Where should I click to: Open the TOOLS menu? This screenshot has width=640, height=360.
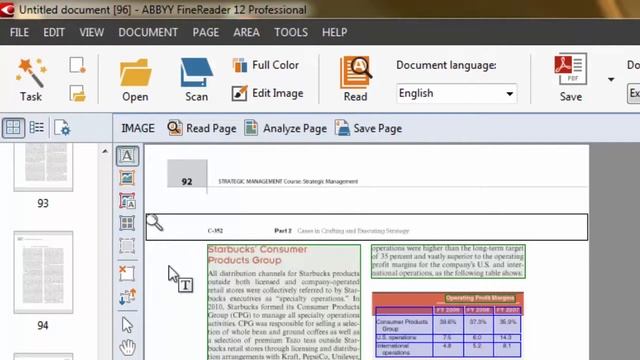(291, 32)
